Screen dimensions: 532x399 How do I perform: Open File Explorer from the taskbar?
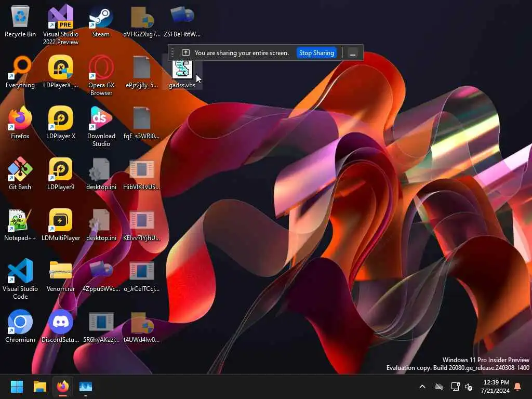point(39,387)
